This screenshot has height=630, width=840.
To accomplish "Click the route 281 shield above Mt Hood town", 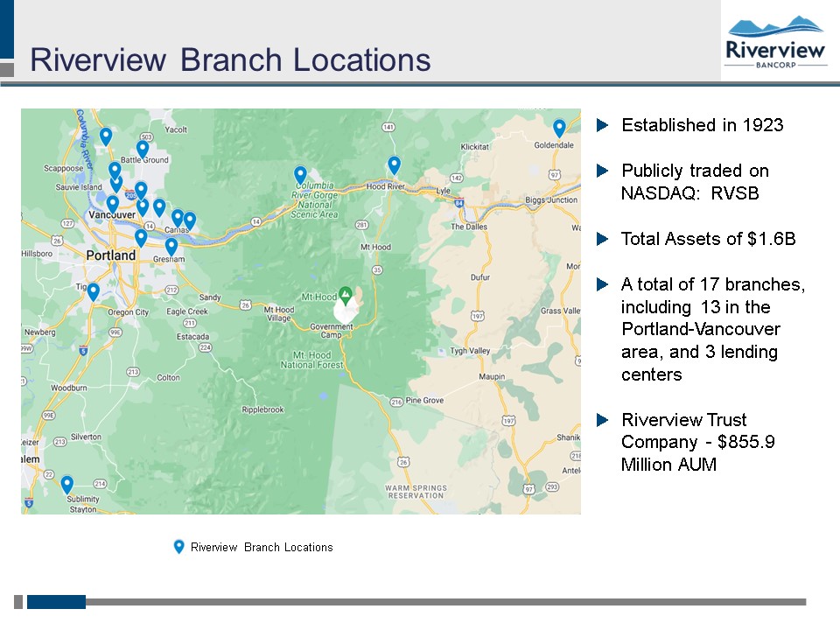I will pyautogui.click(x=362, y=225).
